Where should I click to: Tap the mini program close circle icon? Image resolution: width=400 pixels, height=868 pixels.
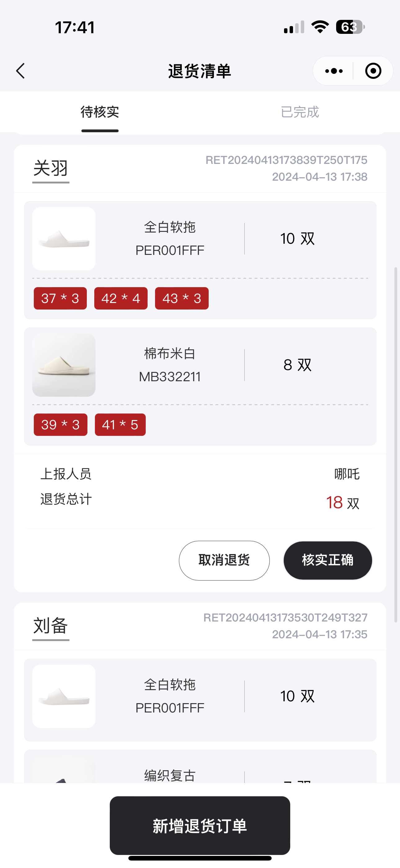[x=373, y=71]
